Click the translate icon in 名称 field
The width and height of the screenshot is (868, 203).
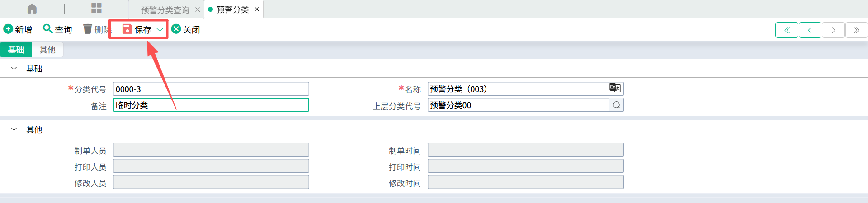tap(615, 88)
